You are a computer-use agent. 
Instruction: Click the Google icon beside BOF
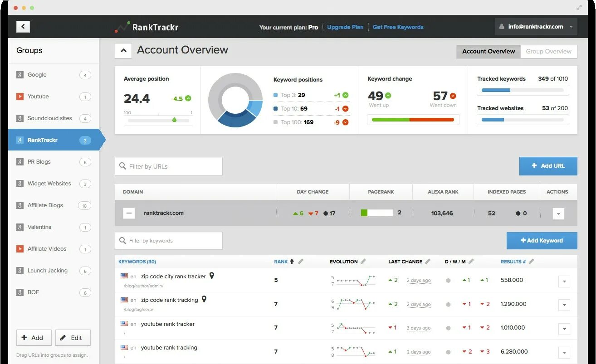pos(20,292)
